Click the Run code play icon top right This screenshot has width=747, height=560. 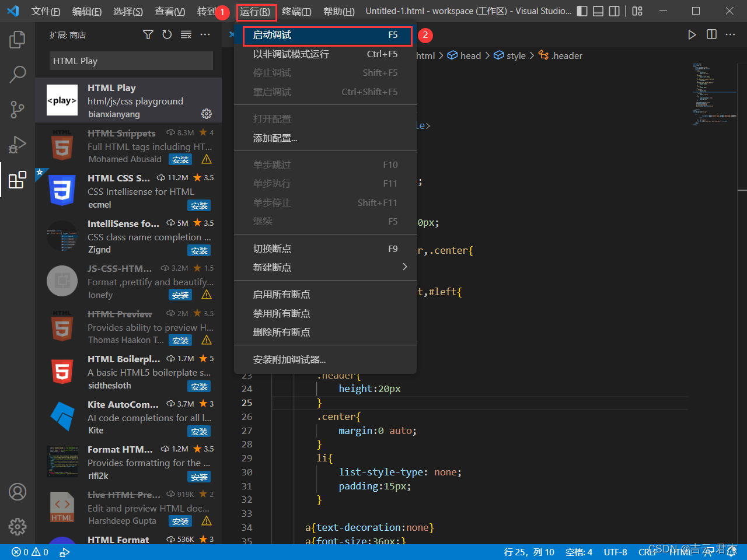pos(692,34)
